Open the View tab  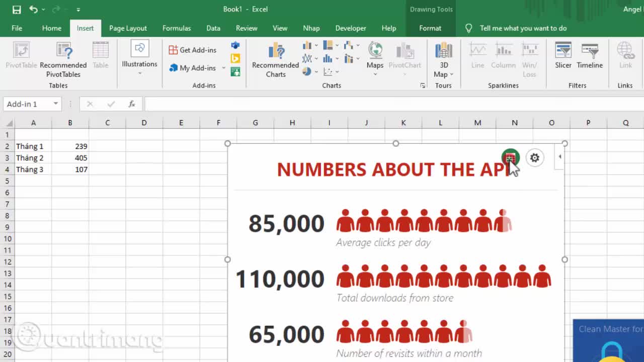(280, 28)
